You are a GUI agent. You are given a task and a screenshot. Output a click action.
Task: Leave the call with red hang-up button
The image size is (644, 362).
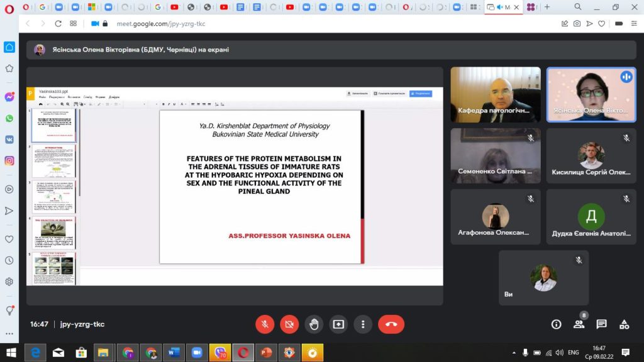click(x=391, y=324)
